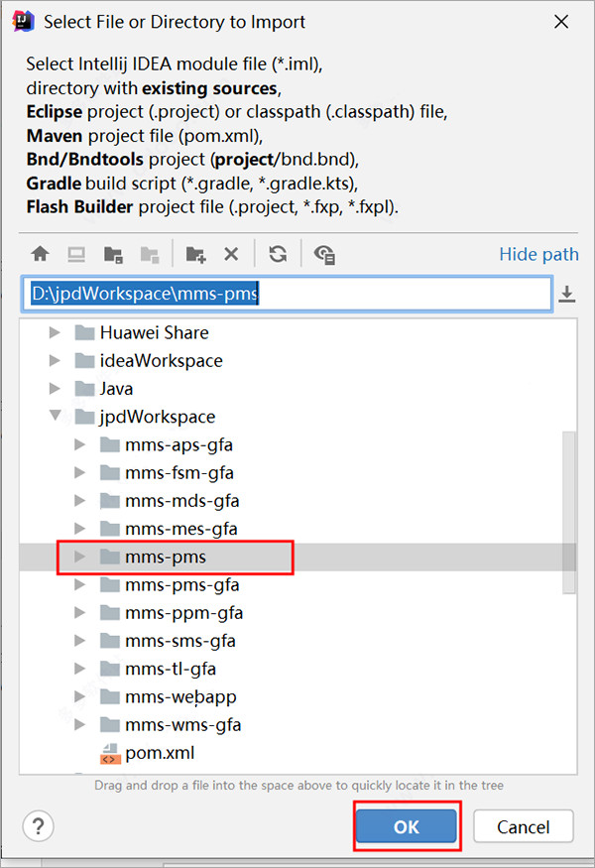Jump to the Project directory icon
595x868 pixels.
pyautogui.click(x=113, y=254)
